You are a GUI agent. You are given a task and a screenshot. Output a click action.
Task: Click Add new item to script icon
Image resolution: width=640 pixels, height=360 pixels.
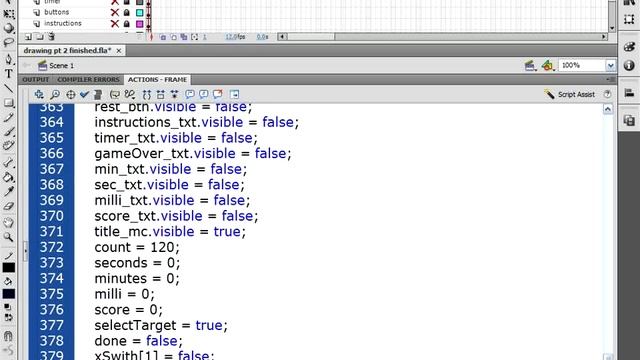[39, 94]
